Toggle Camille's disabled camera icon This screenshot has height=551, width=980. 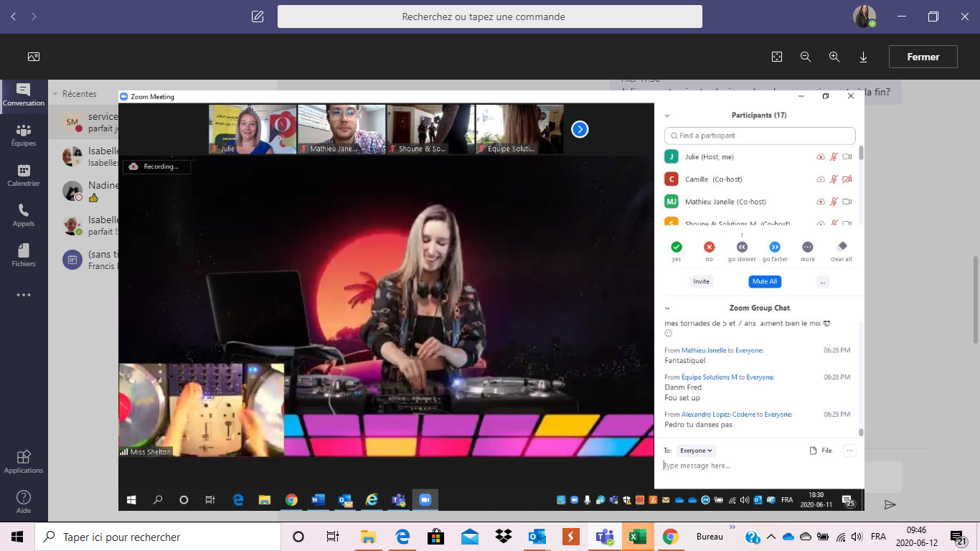coord(847,179)
